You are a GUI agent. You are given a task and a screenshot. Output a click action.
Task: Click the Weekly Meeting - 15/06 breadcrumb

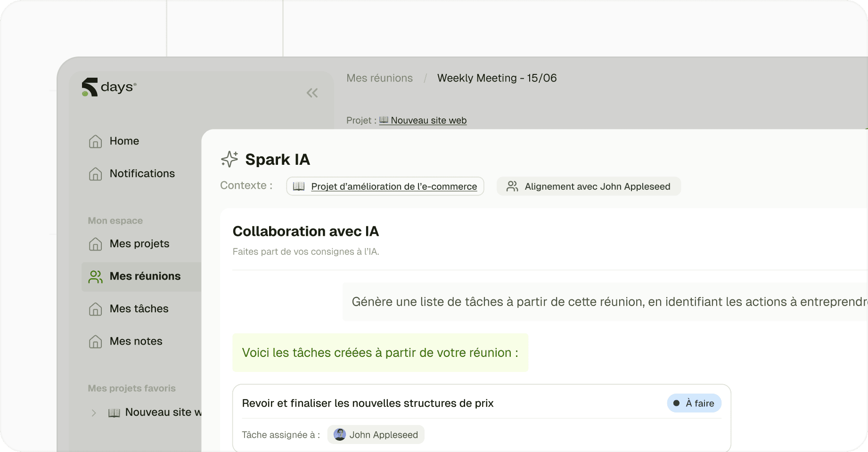point(497,78)
